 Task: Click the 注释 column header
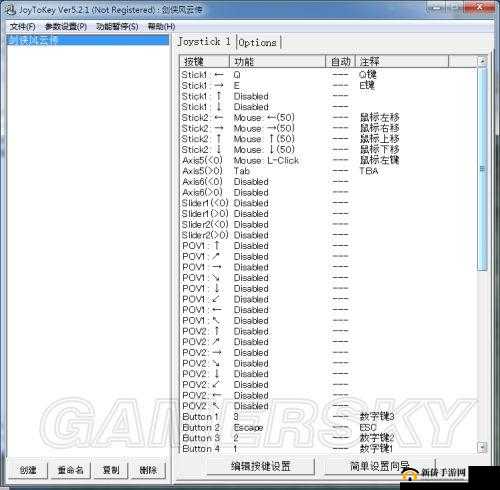click(402, 62)
